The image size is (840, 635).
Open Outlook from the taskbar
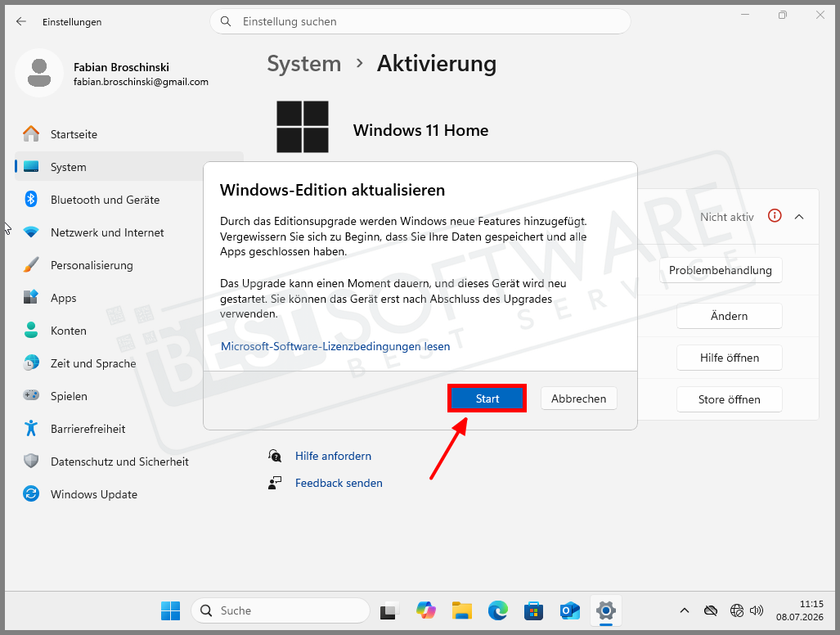[569, 610]
